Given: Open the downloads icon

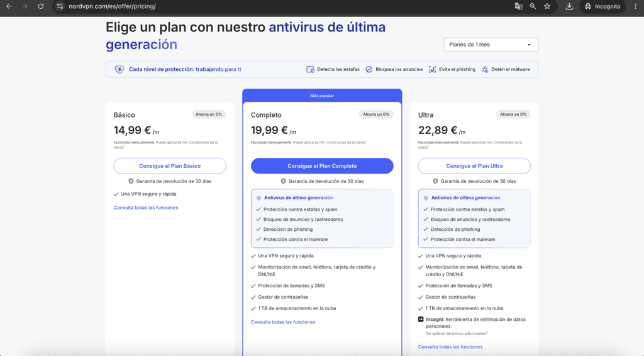Looking at the screenshot, I should click(x=569, y=6).
